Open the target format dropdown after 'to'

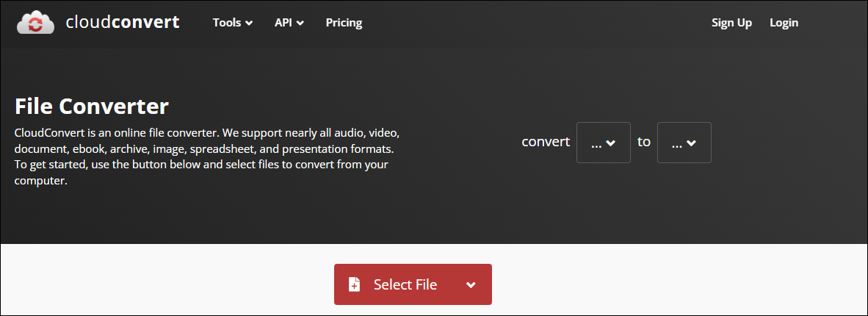[x=684, y=143]
